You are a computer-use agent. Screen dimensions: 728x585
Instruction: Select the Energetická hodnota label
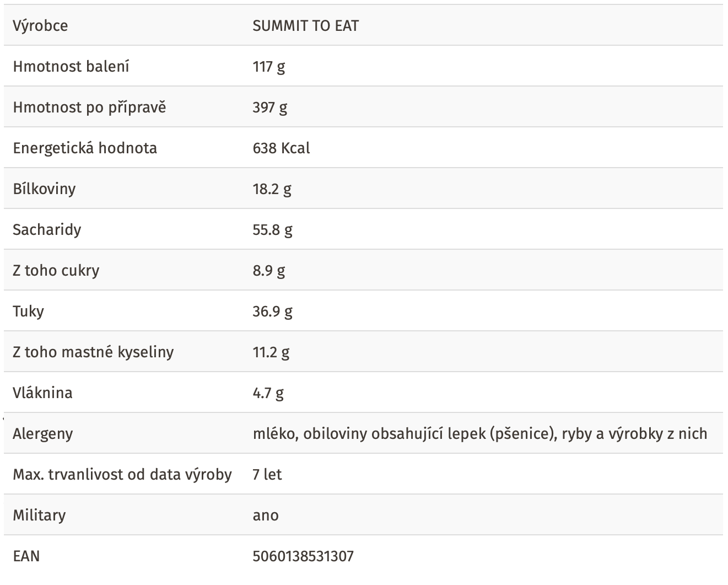coord(85,148)
